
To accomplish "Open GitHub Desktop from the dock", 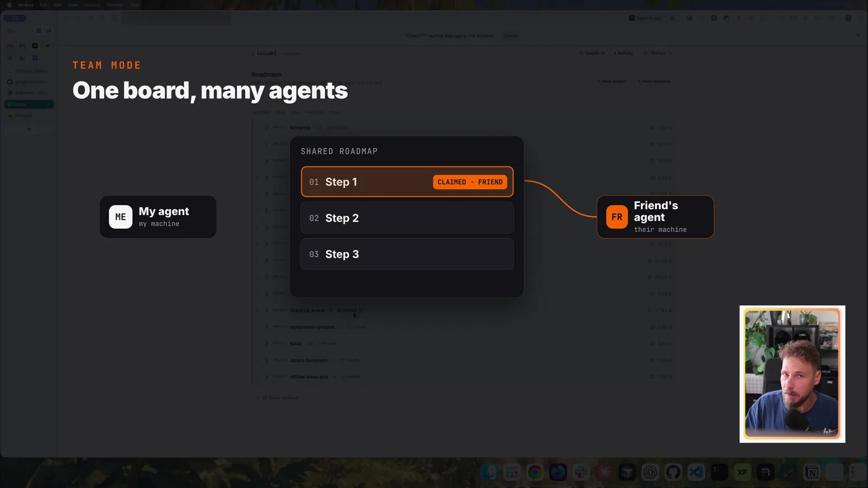I will click(673, 472).
